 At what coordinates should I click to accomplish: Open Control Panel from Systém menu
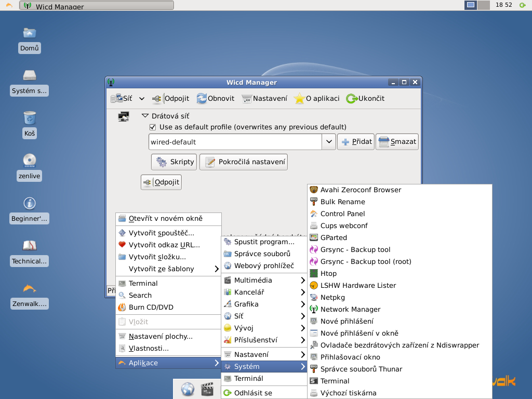400,214
